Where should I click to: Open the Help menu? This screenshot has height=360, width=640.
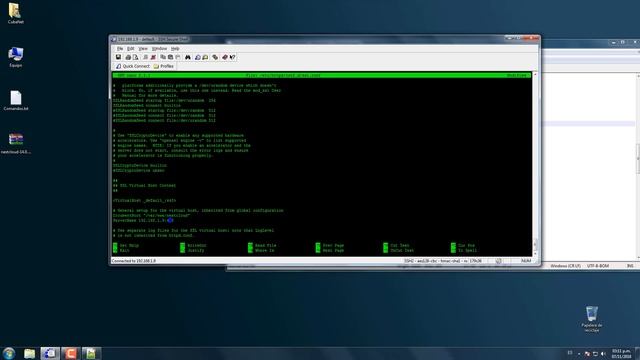[x=175, y=49]
